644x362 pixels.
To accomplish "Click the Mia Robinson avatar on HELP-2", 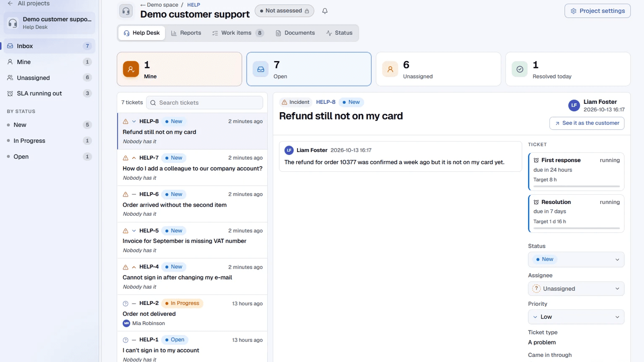I will [126, 323].
